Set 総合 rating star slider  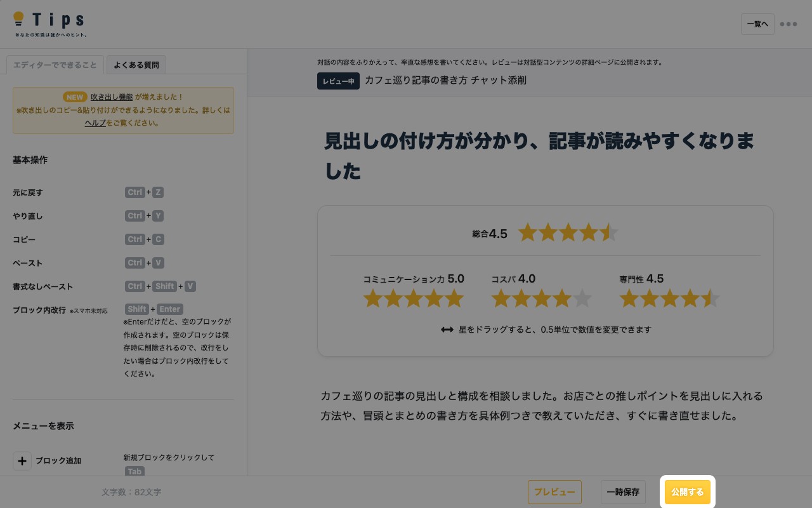click(568, 233)
